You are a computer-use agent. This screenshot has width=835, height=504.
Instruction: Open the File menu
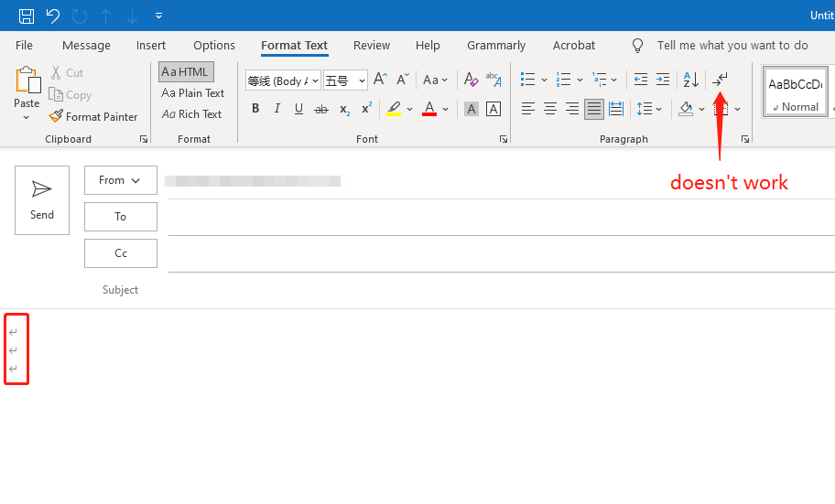point(24,45)
